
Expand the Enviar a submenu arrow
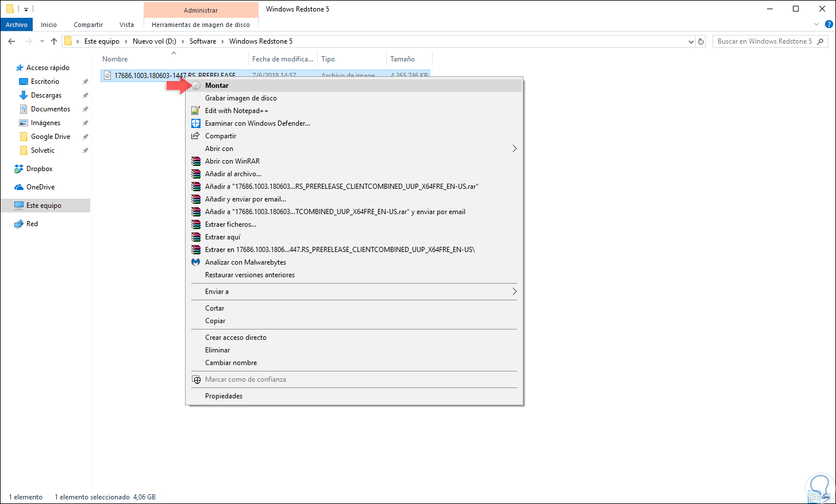click(514, 292)
